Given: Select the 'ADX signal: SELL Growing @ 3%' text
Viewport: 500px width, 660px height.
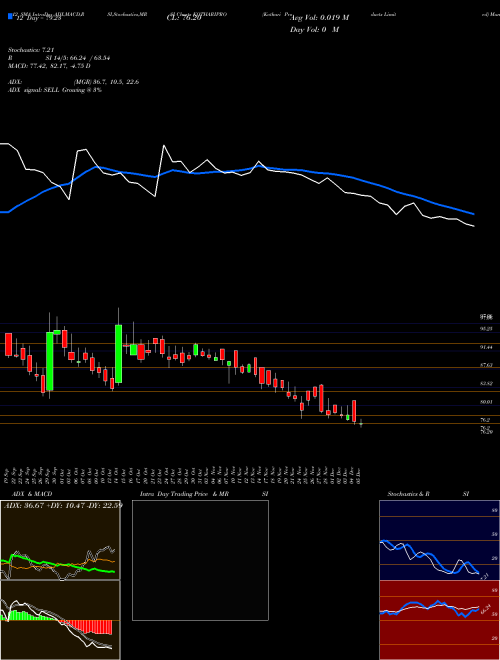Looking at the screenshot, I should (x=55, y=90).
